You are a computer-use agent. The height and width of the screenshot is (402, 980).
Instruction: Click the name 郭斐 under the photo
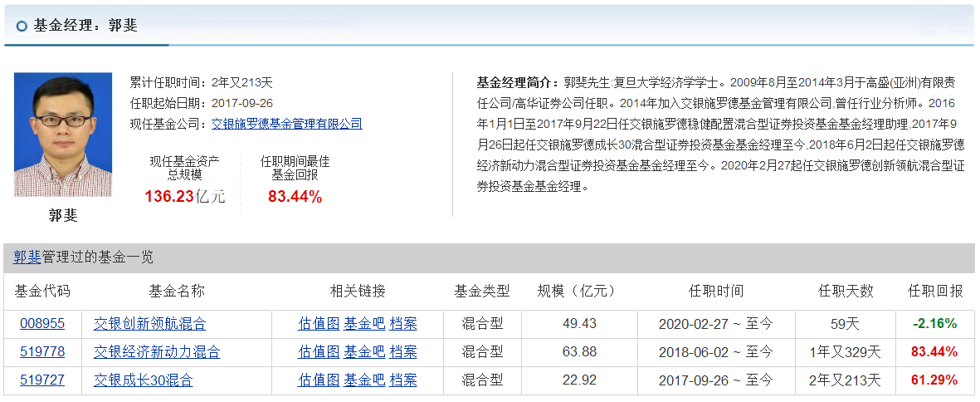tap(63, 216)
